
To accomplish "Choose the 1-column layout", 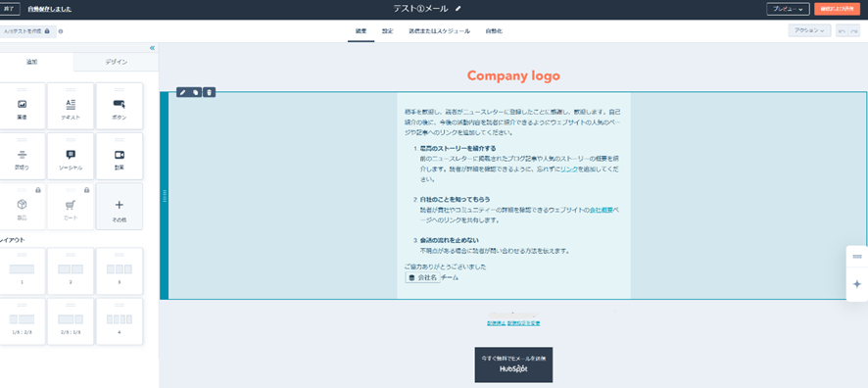I will [23, 271].
